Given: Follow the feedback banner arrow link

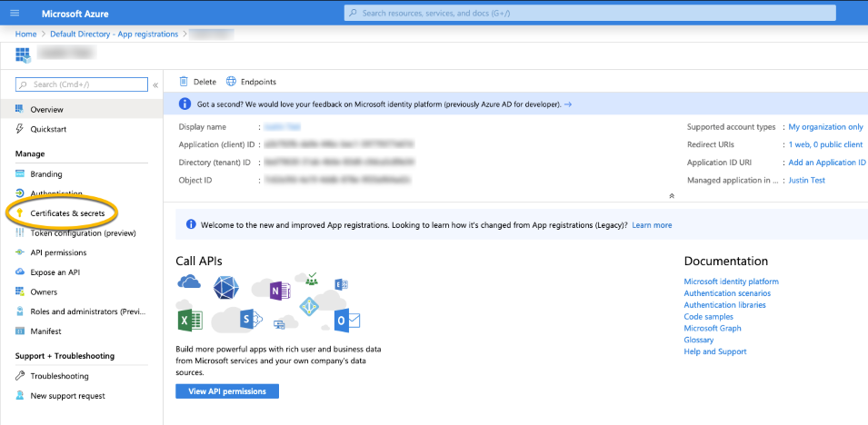Looking at the screenshot, I should coord(568,104).
